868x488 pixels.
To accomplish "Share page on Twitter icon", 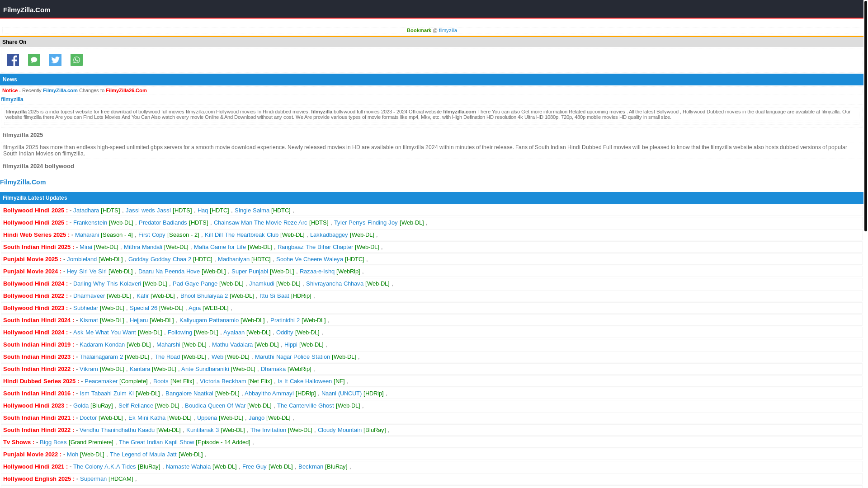I will (55, 60).
